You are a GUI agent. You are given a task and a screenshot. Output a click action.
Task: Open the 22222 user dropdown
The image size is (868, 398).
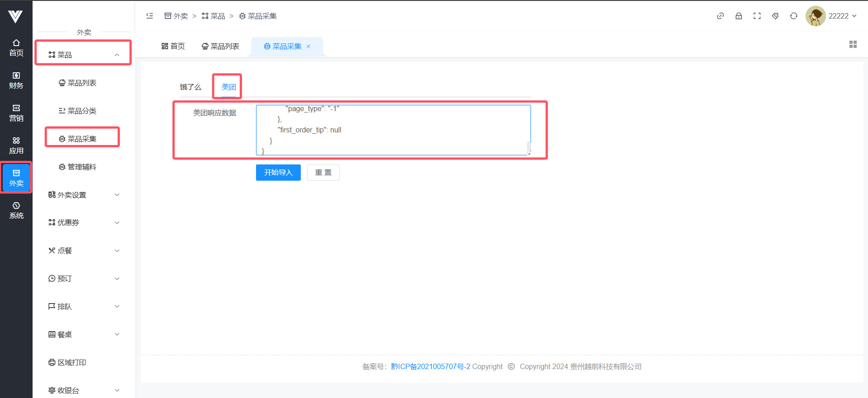(x=832, y=16)
